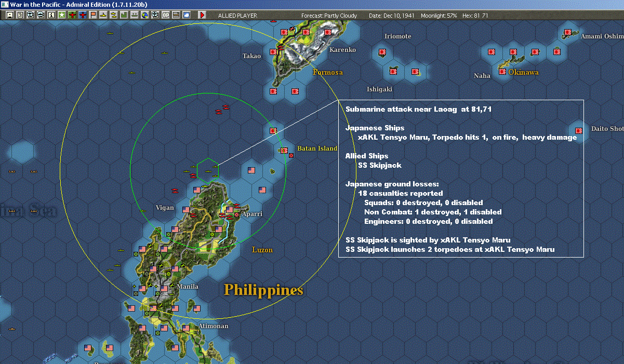624x364 pixels.
Task: Select the US flag base at Aparri
Action: pyautogui.click(x=230, y=210)
